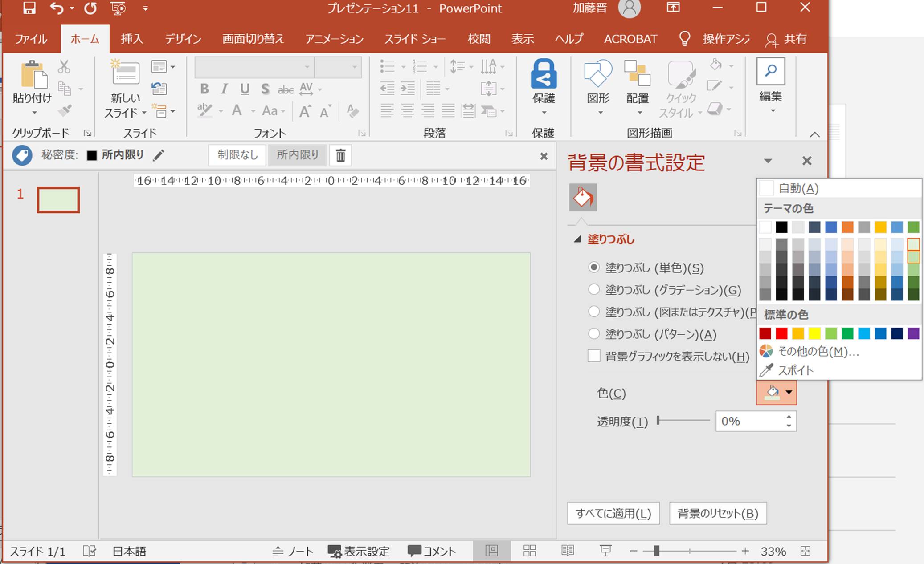Switch to slide sorter view icon

529,551
